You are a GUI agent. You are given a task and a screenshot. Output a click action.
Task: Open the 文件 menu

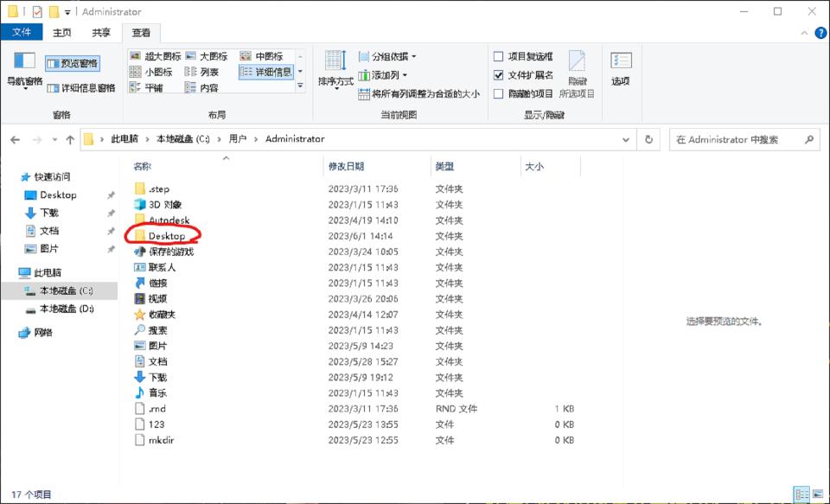point(22,32)
